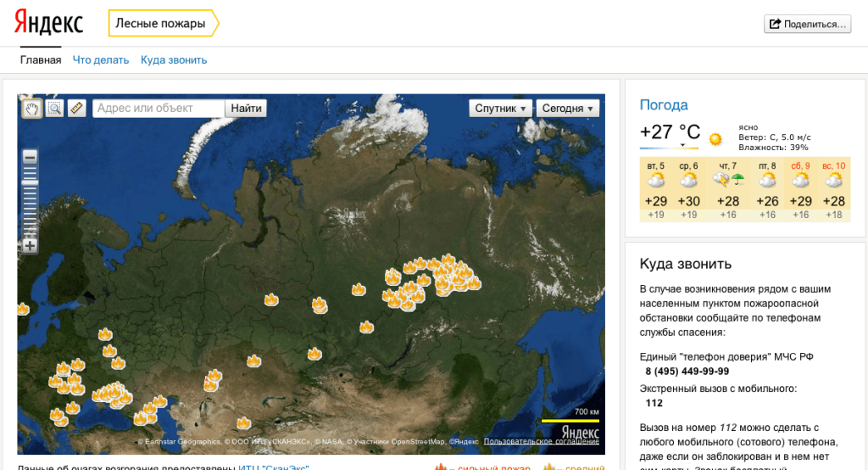Click the Лесные пожары service label
868x470 pixels.
(161, 24)
